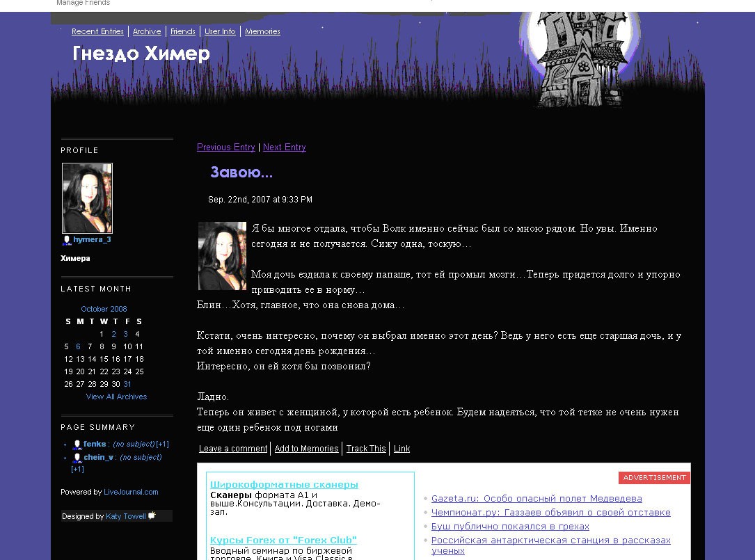Click the user icon next to fenks

point(77,445)
